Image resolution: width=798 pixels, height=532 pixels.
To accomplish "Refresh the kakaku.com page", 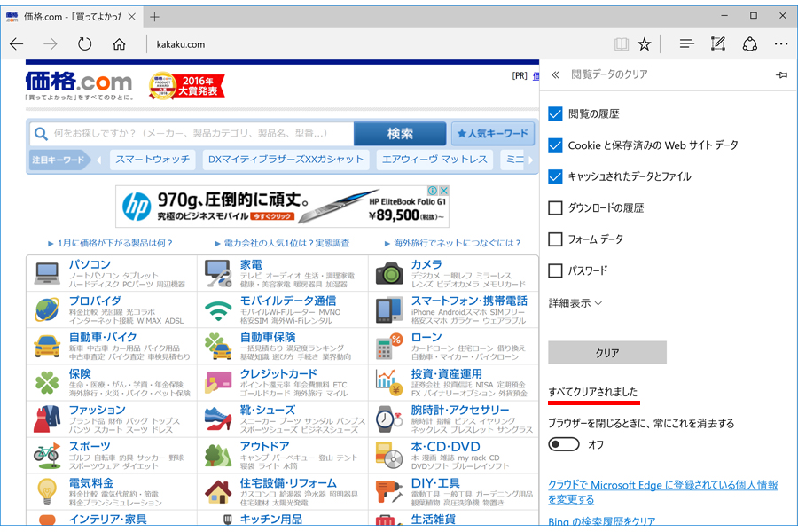I will tap(84, 44).
